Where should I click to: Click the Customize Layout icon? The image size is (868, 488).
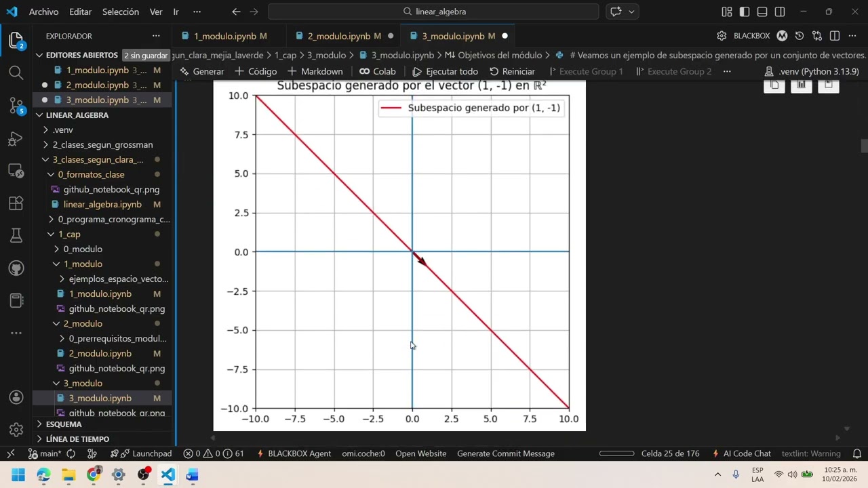pos(727,12)
